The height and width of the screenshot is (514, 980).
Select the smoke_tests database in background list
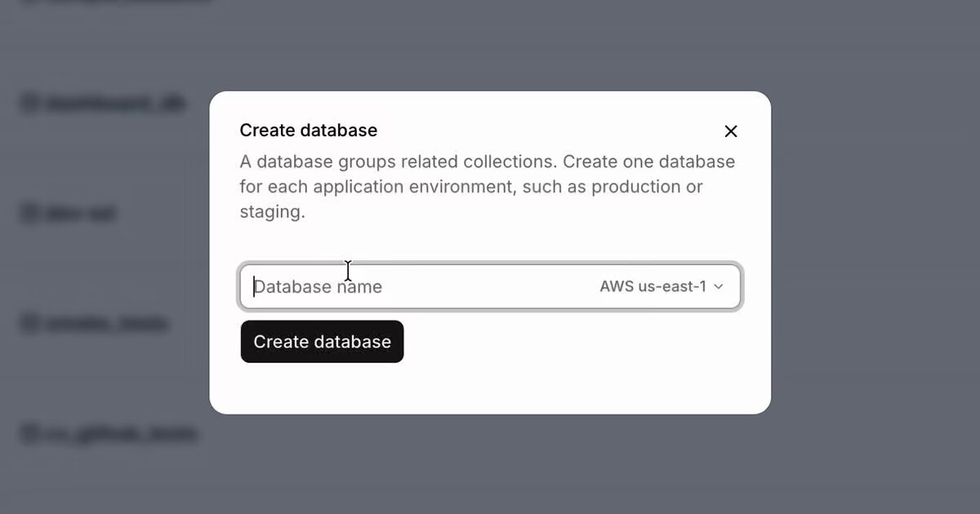(x=95, y=324)
